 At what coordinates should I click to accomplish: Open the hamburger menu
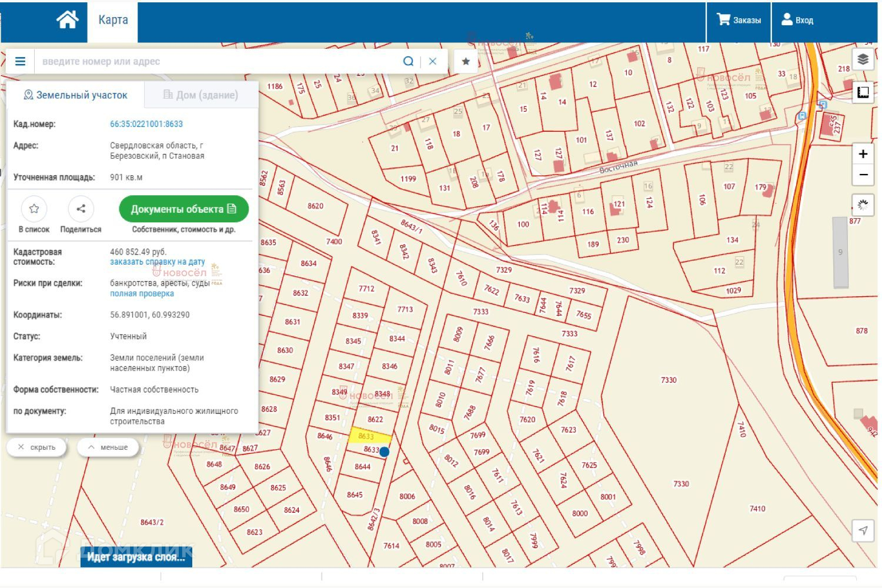coord(20,61)
